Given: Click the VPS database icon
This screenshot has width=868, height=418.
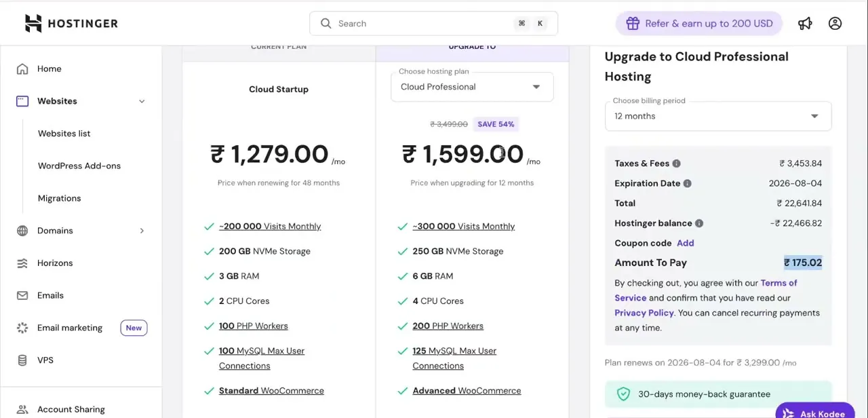Looking at the screenshot, I should pyautogui.click(x=22, y=360).
